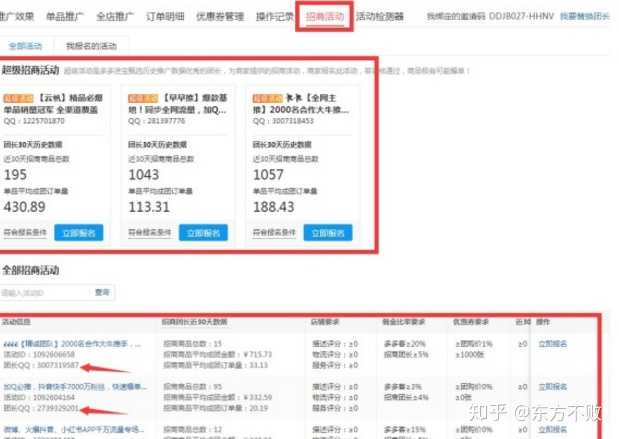This screenshot has width=619, height=439.
Task: Click the product total value 195
Action: pyautogui.click(x=15, y=174)
